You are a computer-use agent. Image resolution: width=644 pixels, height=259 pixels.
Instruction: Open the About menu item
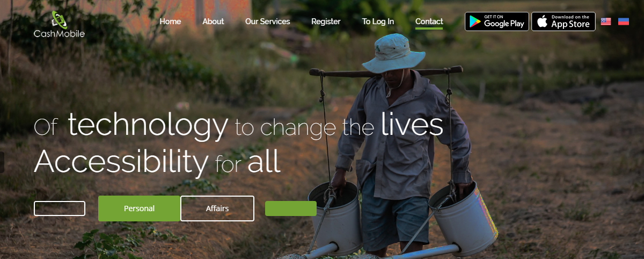pos(213,21)
